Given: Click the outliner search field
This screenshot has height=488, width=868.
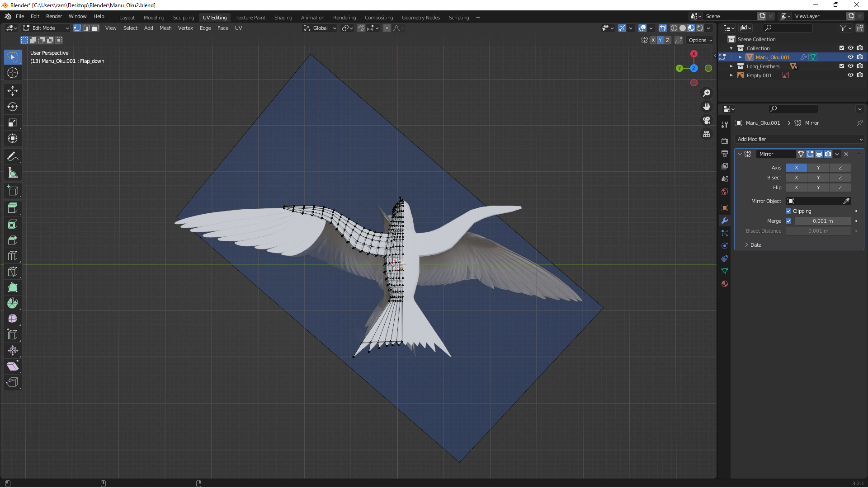Looking at the screenshot, I should [788, 28].
